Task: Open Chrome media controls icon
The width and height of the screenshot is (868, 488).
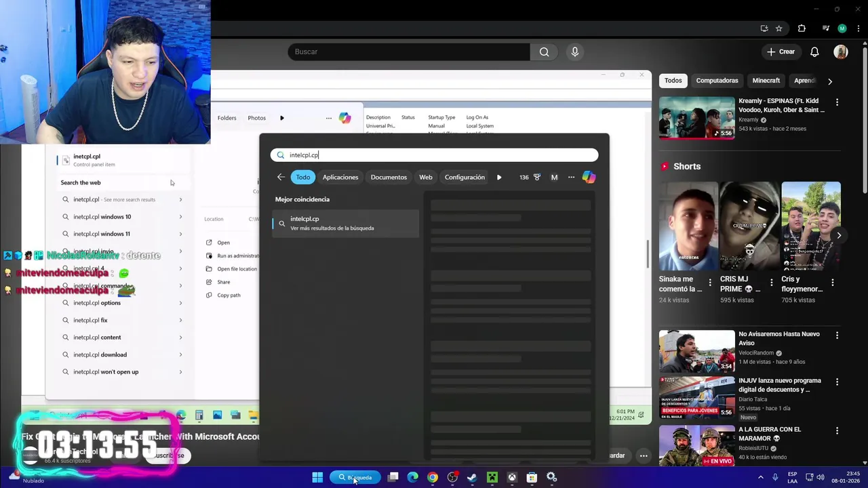Action: [825, 28]
